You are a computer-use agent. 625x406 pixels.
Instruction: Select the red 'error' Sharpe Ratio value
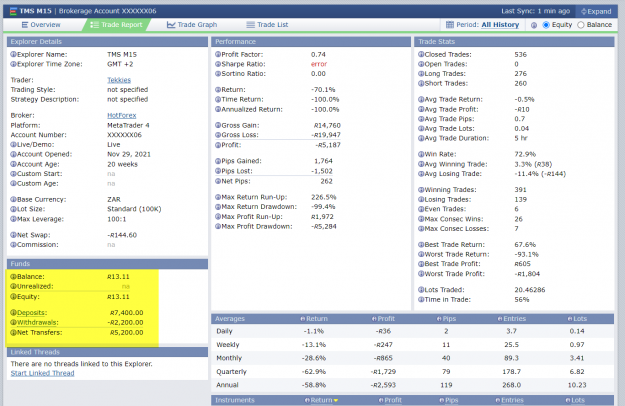pos(319,64)
